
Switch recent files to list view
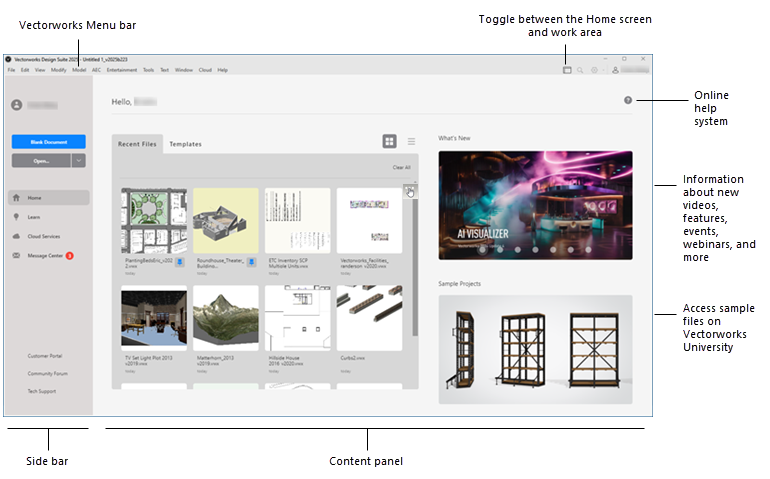click(x=411, y=142)
